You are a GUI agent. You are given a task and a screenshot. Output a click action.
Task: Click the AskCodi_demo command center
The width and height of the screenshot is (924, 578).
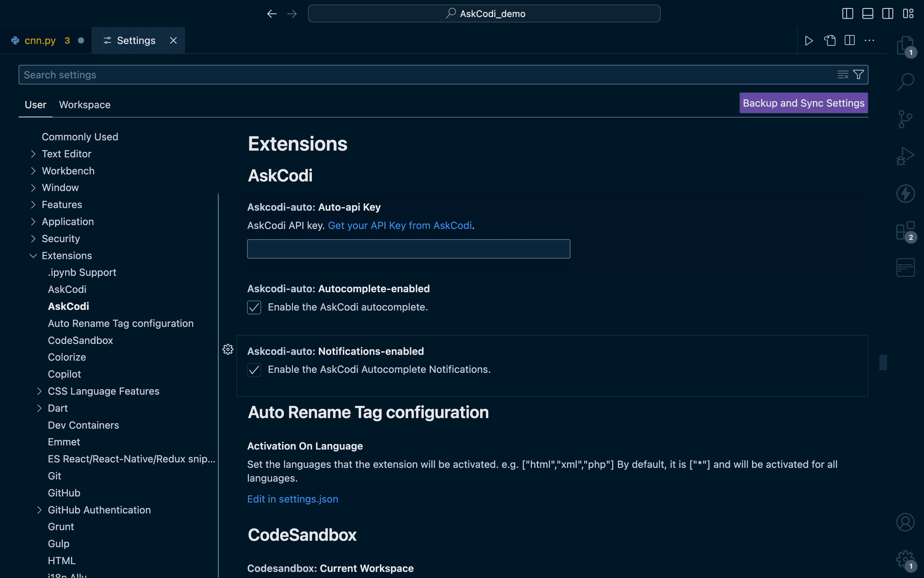(484, 14)
